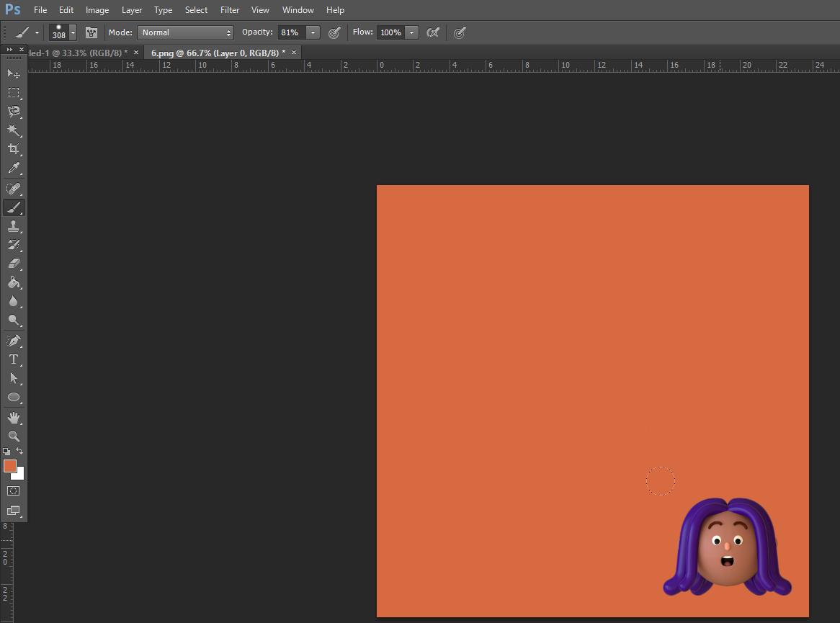Screen dimensions: 840x623
Task: Expand the Opacity slider arrow
Action: (x=313, y=32)
